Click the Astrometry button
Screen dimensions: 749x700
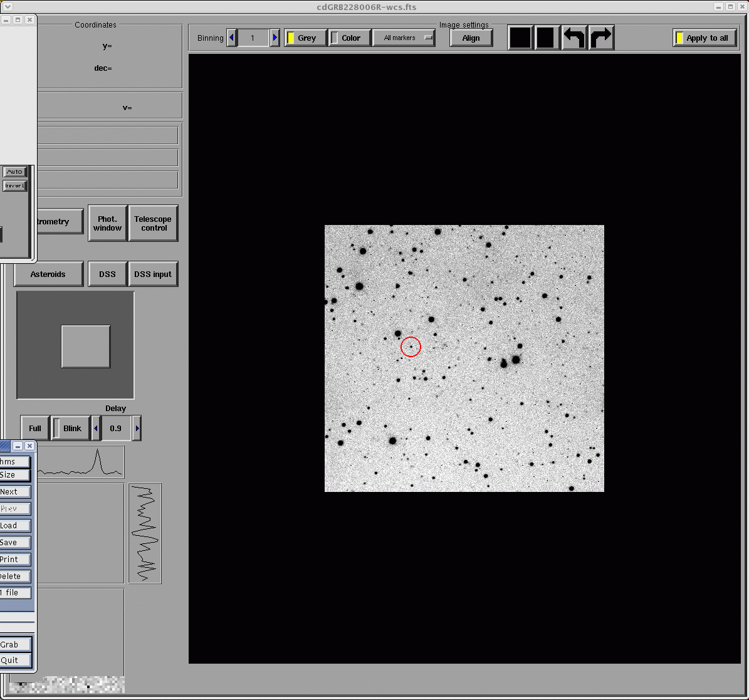(60, 222)
